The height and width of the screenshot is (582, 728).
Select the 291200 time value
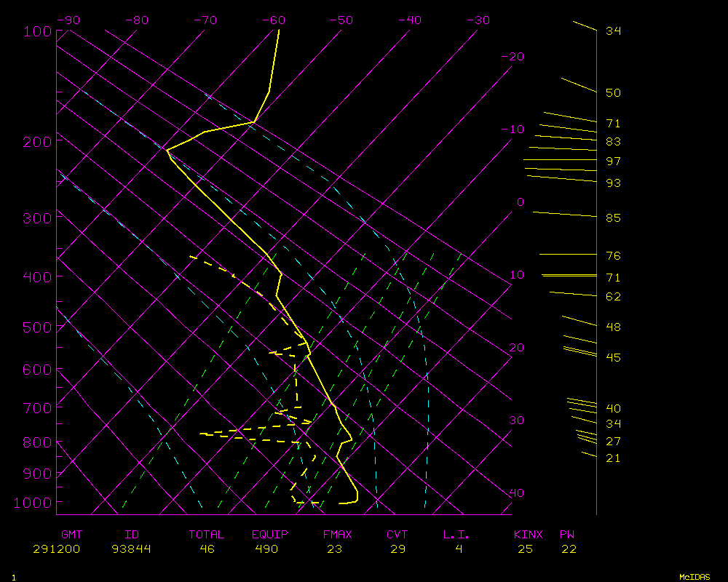click(x=56, y=549)
